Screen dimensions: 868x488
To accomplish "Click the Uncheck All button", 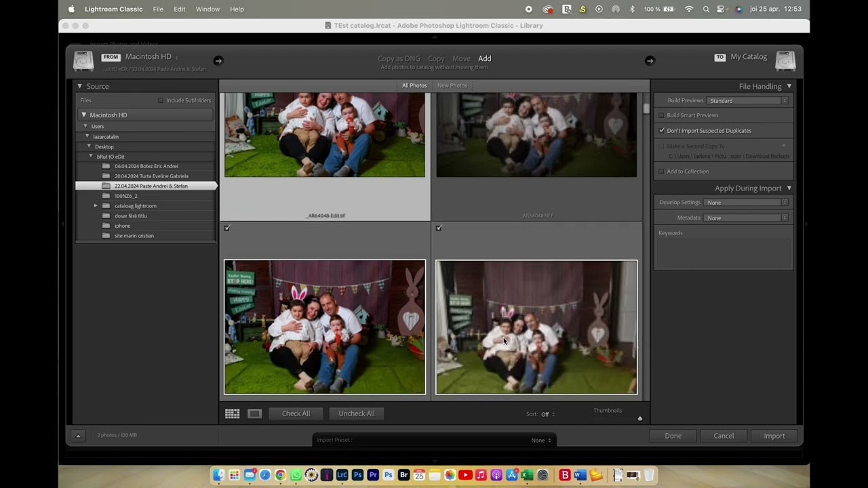I will coord(356,413).
